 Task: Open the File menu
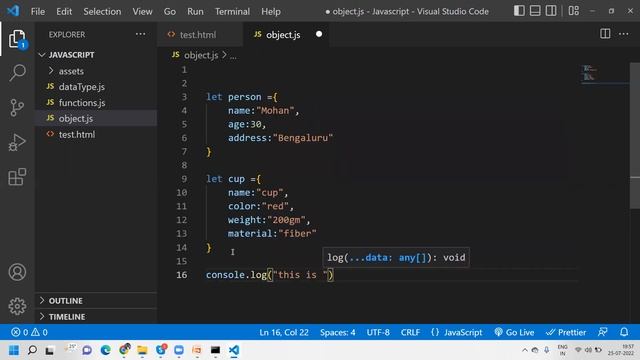(38, 11)
